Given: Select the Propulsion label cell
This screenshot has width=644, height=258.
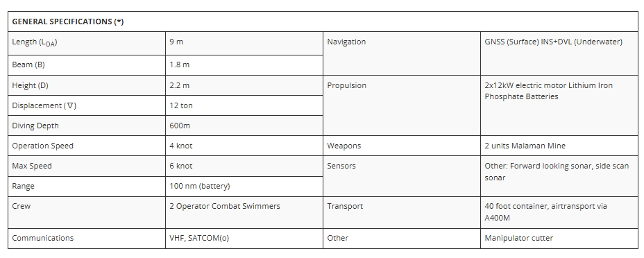Looking at the screenshot, I should (402, 105).
